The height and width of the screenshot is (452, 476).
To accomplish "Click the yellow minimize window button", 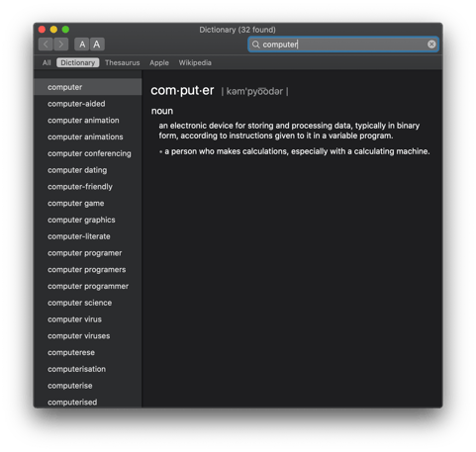I will tap(53, 30).
